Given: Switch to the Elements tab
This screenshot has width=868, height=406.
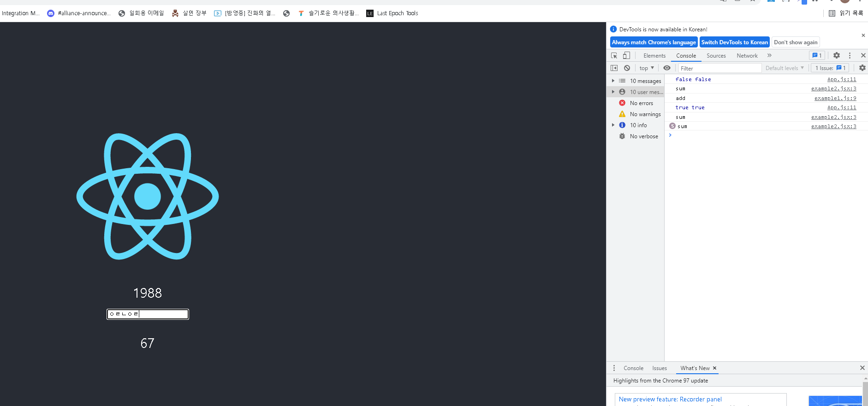Looking at the screenshot, I should [x=654, y=55].
